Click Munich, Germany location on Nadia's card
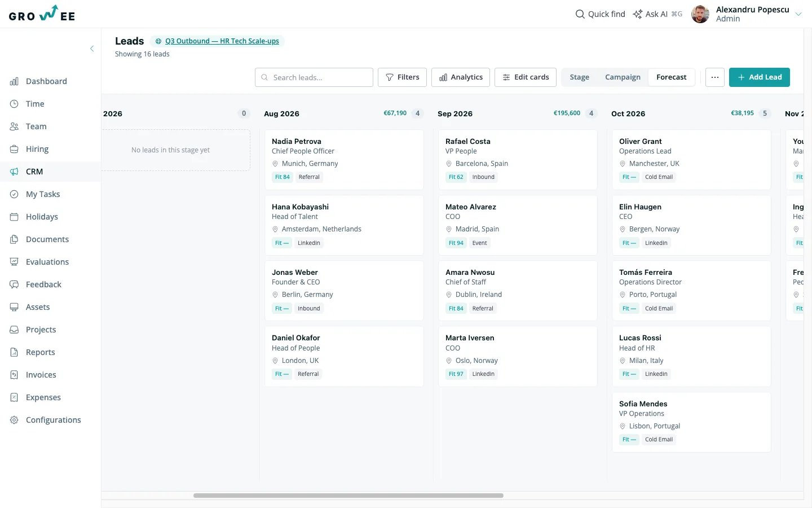812x508 pixels. [310, 164]
